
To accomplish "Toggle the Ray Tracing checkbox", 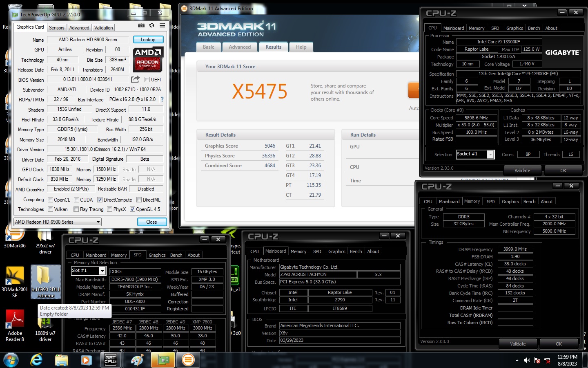I will (76, 209).
